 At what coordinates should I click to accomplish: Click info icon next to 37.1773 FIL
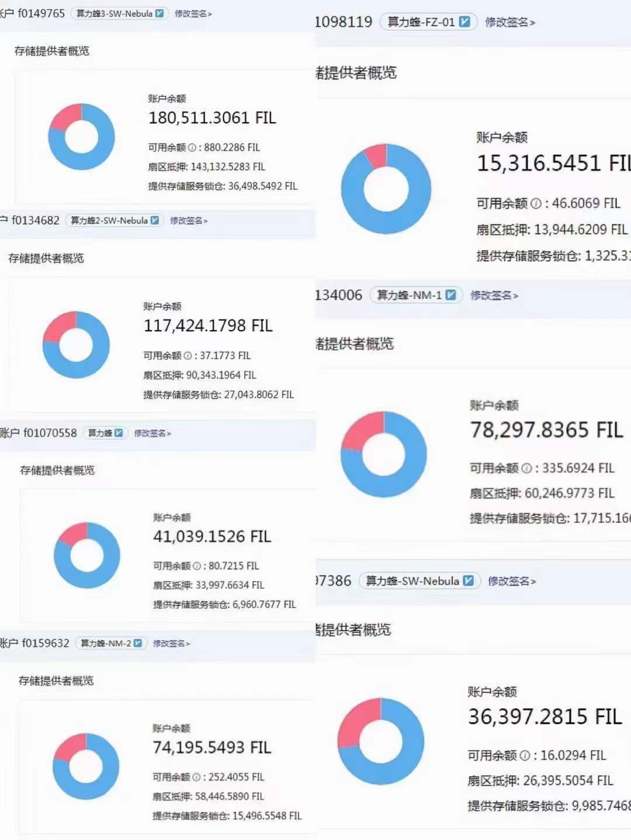click(188, 355)
